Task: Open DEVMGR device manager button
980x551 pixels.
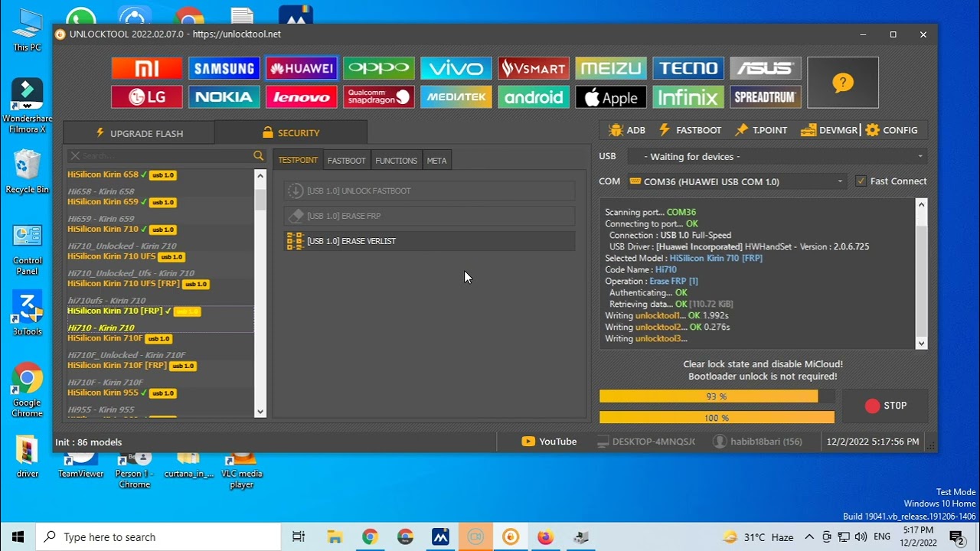Action: [x=830, y=130]
